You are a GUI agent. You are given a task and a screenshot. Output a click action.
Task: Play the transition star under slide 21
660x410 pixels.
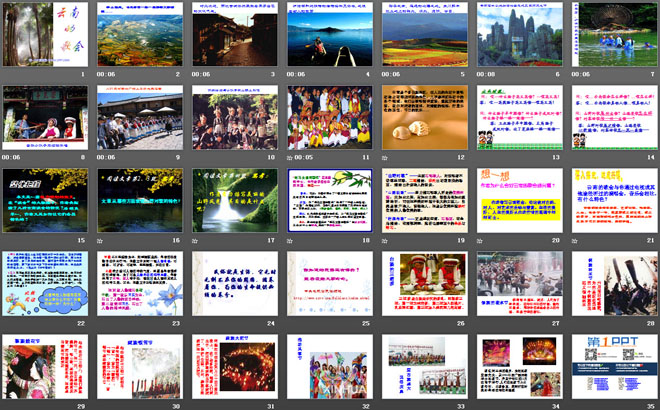click(x=577, y=240)
